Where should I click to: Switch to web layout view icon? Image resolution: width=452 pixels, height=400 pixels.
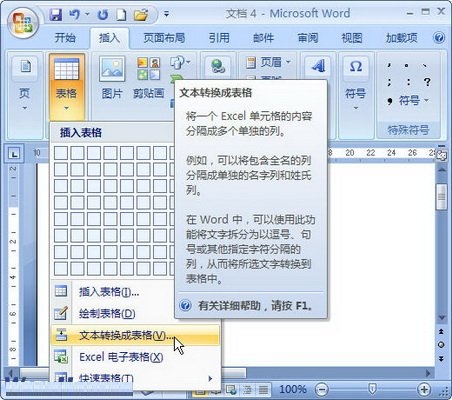231,389
